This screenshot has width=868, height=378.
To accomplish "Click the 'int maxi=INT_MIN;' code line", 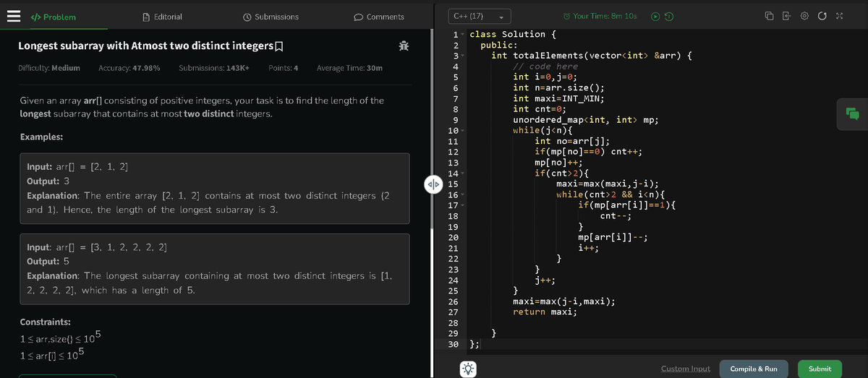I will 558,98.
